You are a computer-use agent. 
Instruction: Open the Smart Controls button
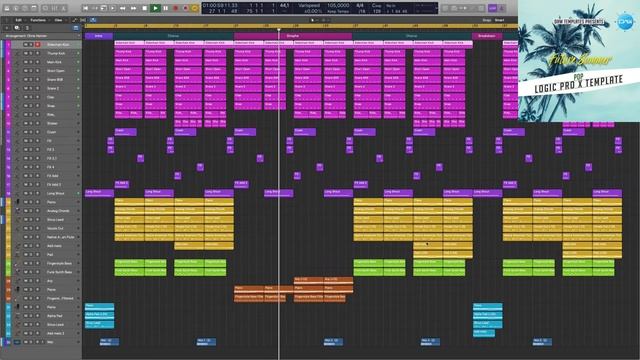click(x=45, y=8)
